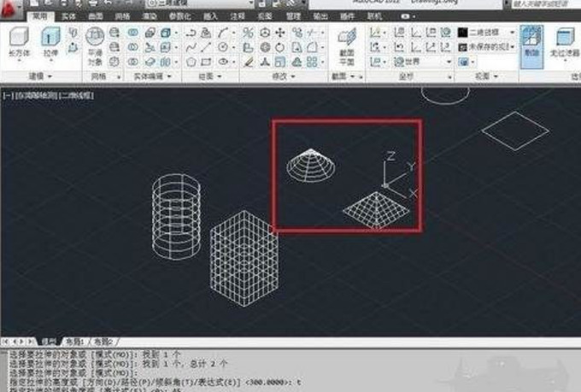Click the Culling (剔除) button
Viewport: 581px width, 392px height.
click(x=531, y=42)
